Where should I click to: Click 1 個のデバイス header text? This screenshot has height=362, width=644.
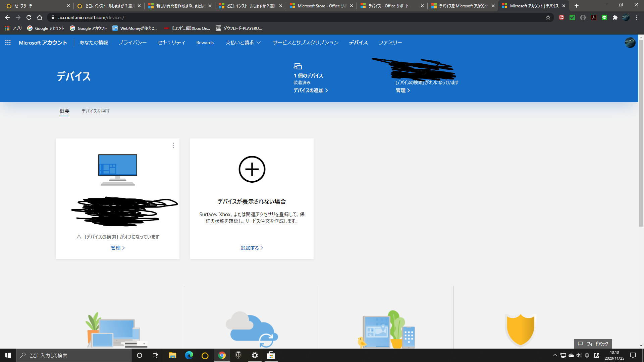308,76
